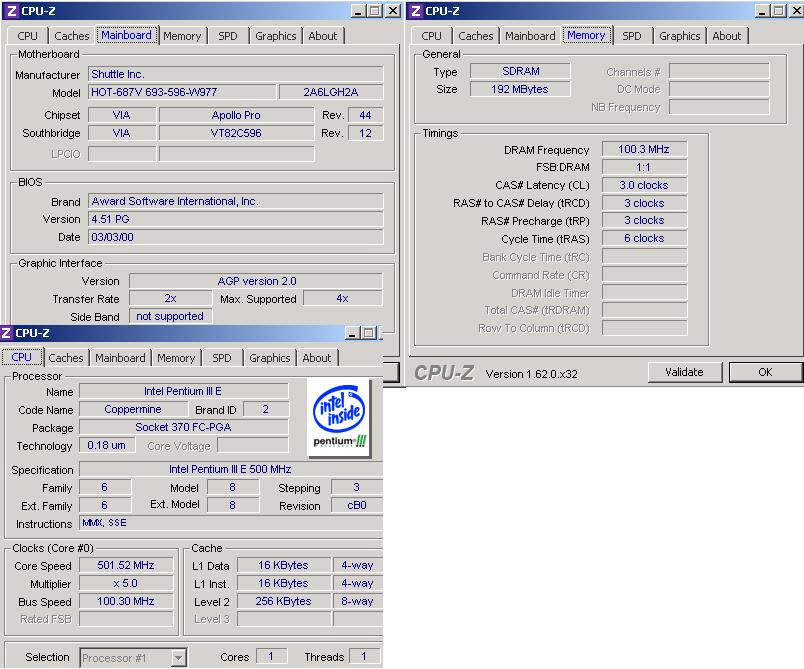Click the chipset name Apollo Pro
This screenshot has height=669, width=804.
[x=236, y=115]
